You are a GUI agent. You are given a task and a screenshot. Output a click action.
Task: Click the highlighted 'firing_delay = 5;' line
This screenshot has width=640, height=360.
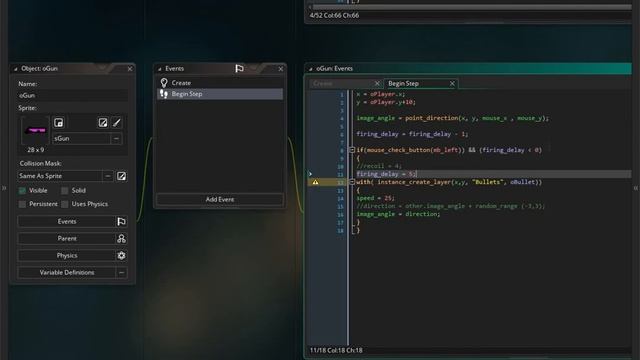(387, 174)
